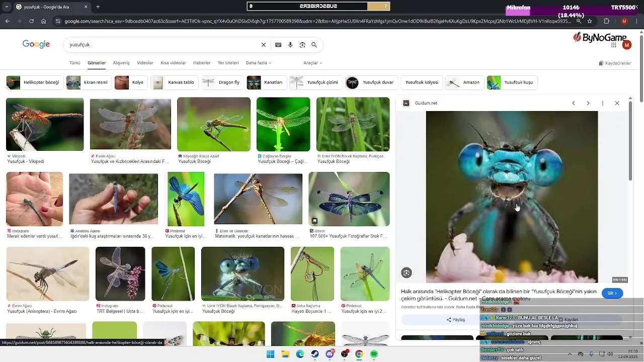
Task: Open Windows Start menu
Action: 270,354
